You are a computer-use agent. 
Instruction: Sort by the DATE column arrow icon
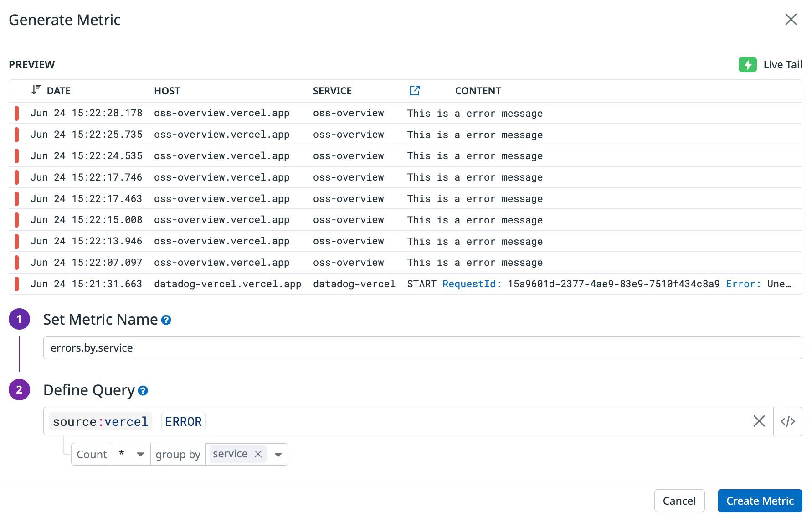point(36,90)
